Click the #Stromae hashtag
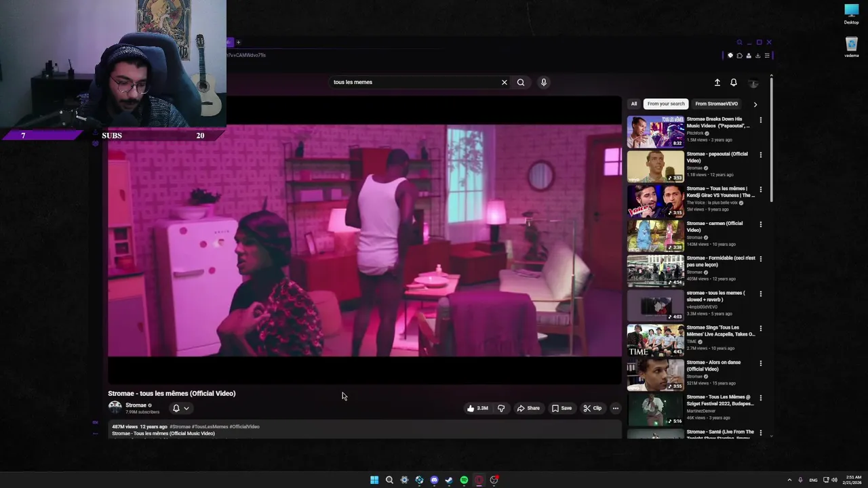868x488 pixels. point(180,426)
